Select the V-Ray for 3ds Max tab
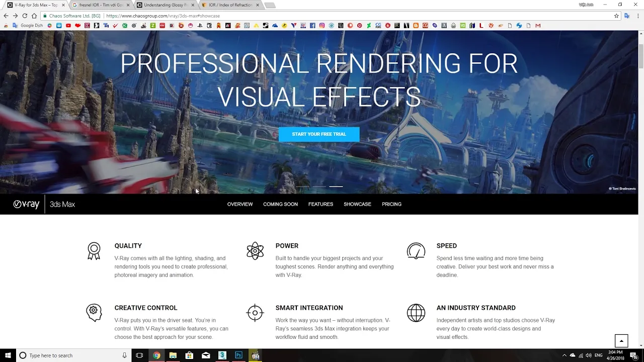 point(36,5)
